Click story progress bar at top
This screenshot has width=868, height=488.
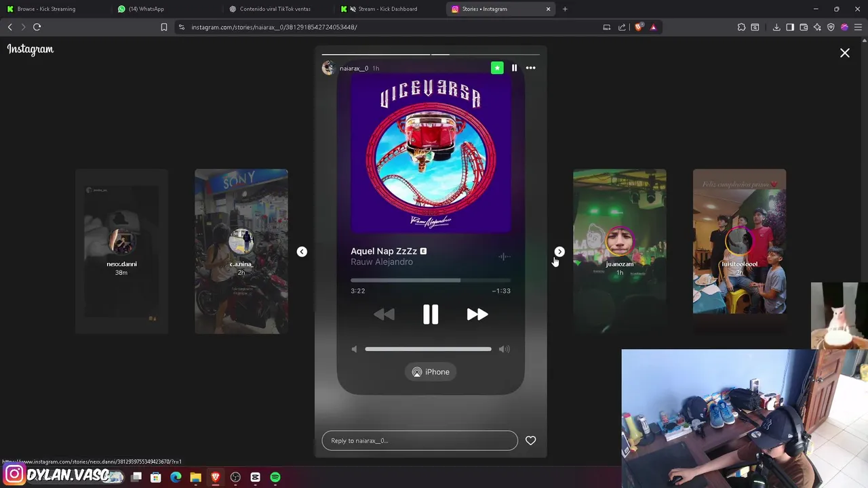point(431,54)
